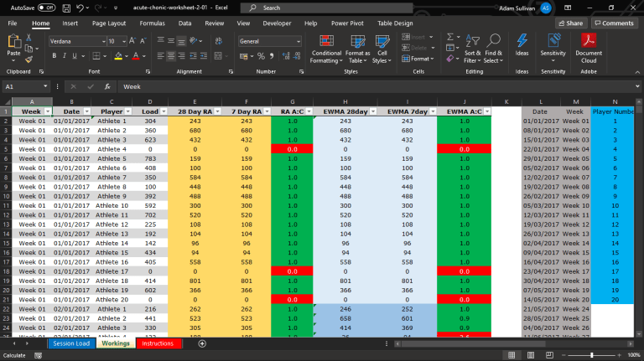
Task: Open the Week column filter dropdown
Action: [48, 111]
